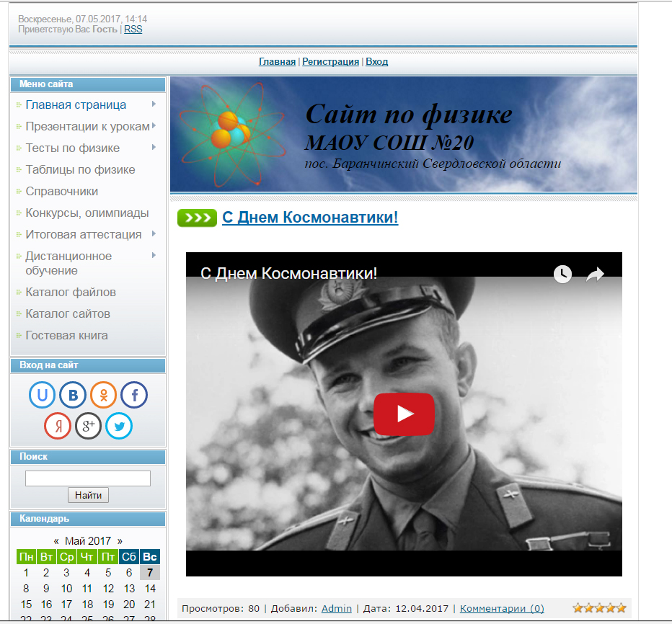The width and height of the screenshot is (672, 624).
Task: Open Справочники menu item
Action: [62, 191]
